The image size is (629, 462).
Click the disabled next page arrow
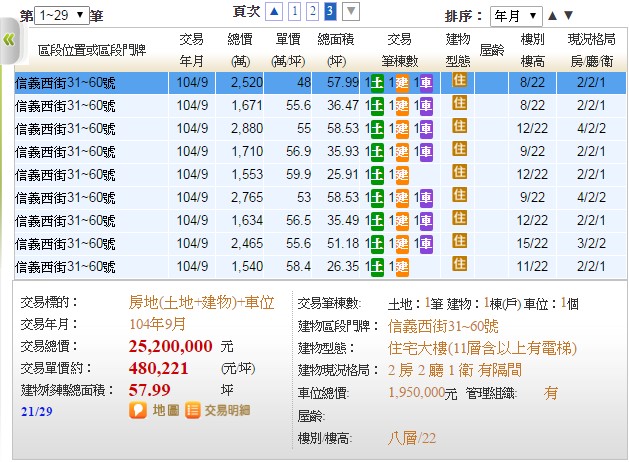tap(351, 11)
